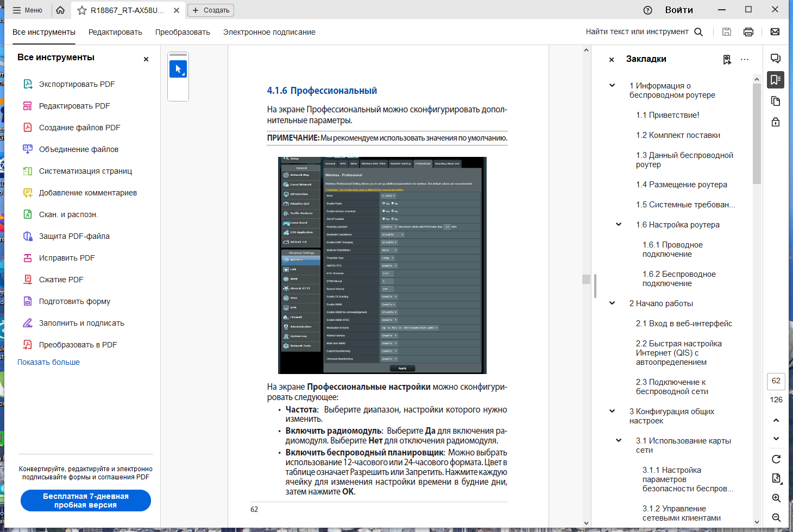
Task: Close the Все инструменты panel
Action: (146, 59)
